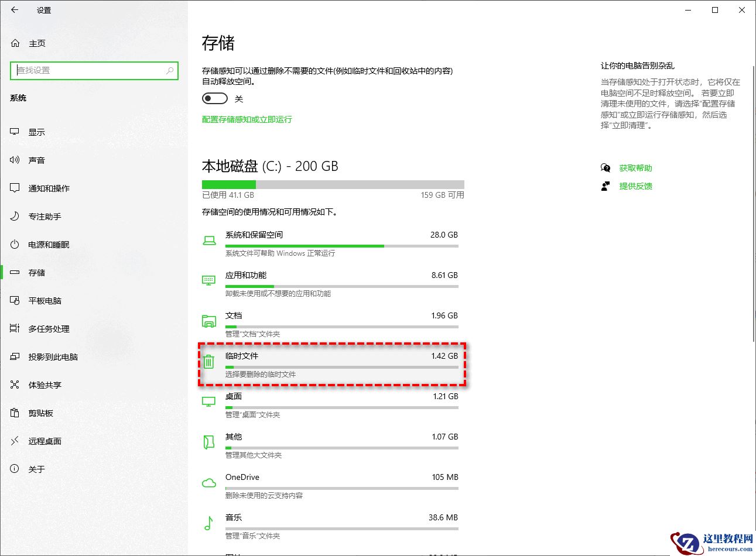This screenshot has height=556, width=756.
Task: Click the 临时文件 trash can icon
Action: (208, 362)
